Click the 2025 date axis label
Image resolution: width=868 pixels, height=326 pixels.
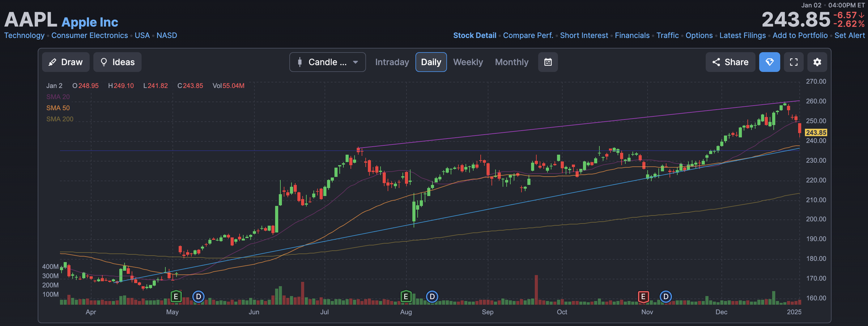click(794, 312)
